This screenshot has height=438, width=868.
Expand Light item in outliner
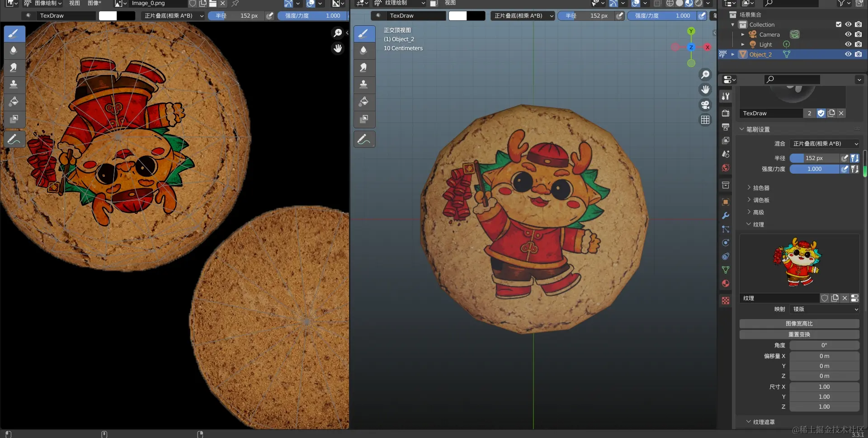[742, 44]
